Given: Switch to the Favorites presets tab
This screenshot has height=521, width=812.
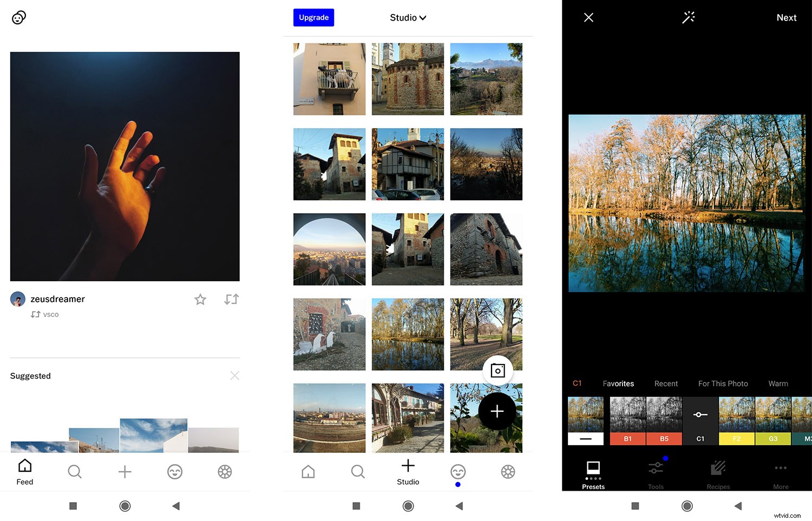Looking at the screenshot, I should click(x=618, y=383).
